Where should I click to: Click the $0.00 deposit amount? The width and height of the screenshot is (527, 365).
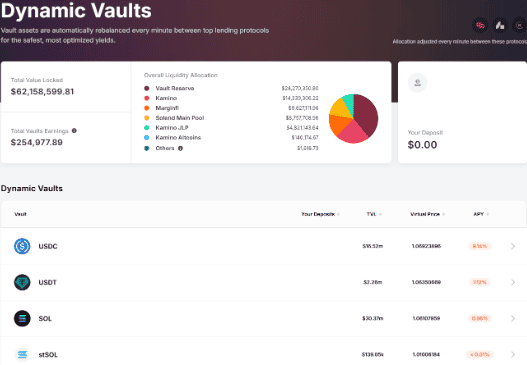[x=422, y=145]
